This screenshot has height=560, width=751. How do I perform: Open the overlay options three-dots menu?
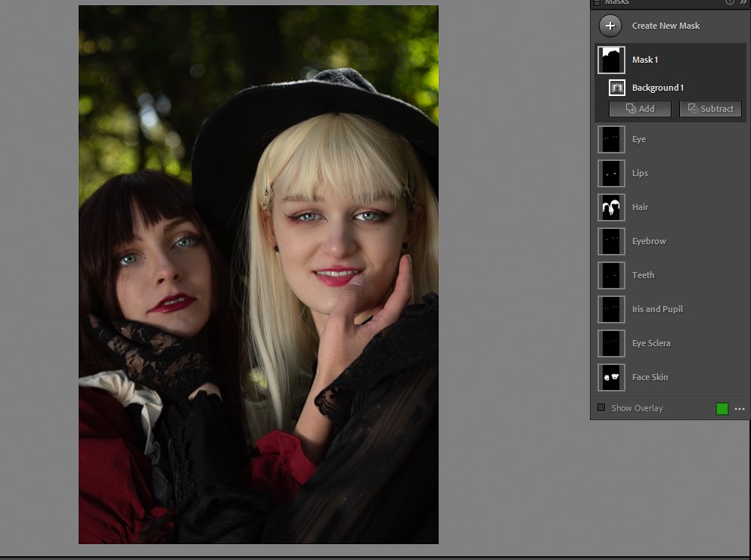[x=740, y=409]
